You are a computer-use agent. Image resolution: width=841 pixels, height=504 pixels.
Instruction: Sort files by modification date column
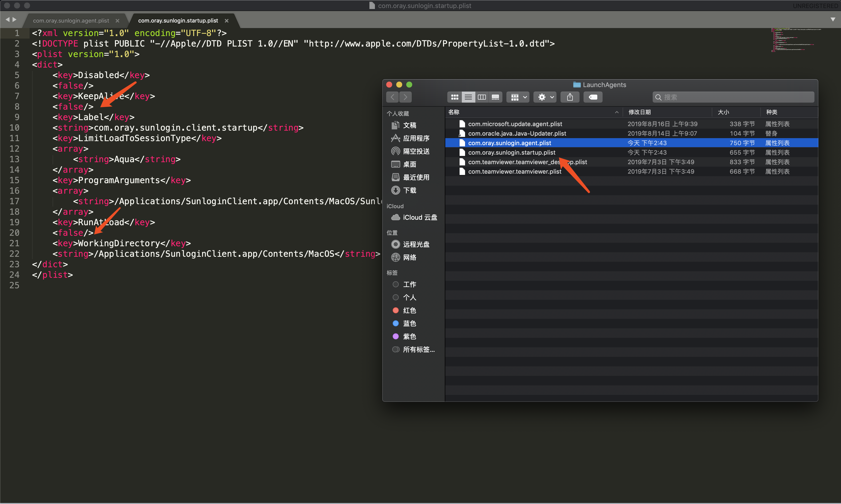pyautogui.click(x=639, y=112)
